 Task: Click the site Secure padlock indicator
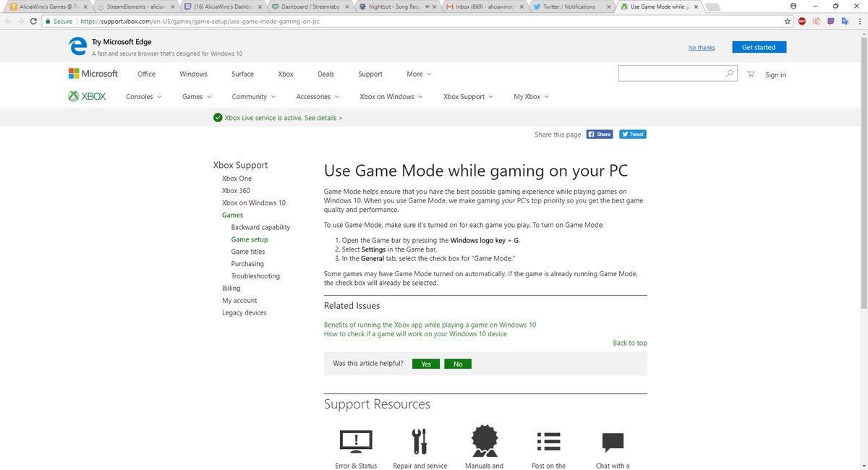point(59,21)
